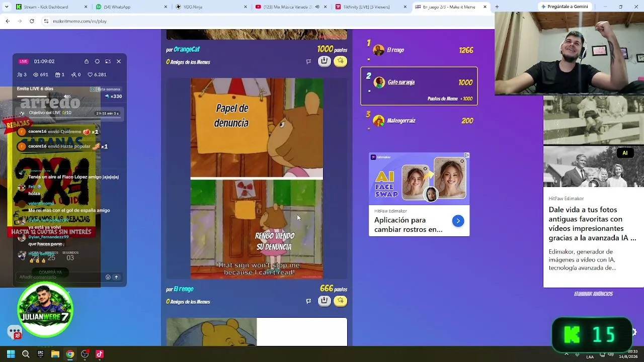The width and height of the screenshot is (644, 362).
Task: Close the WhatsApp tab
Action: pyautogui.click(x=166, y=7)
